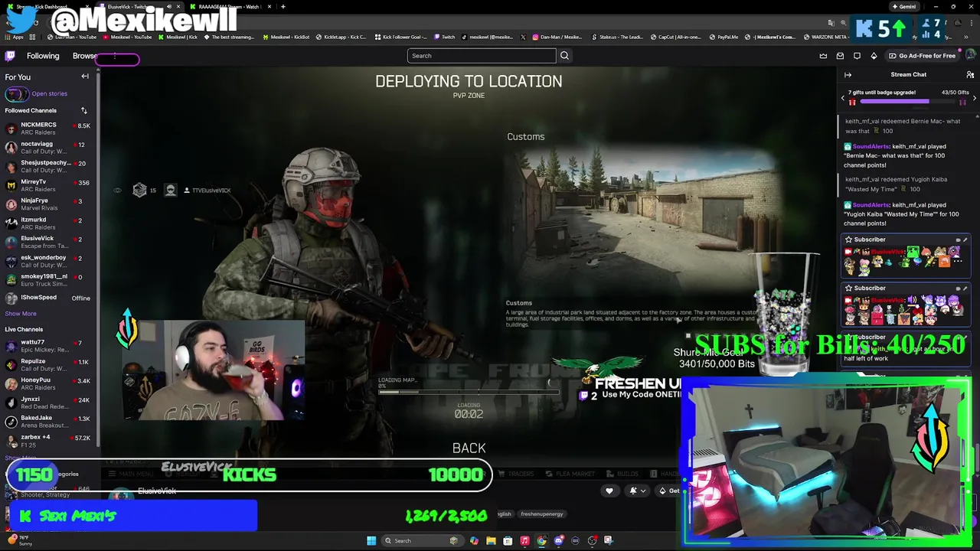980x551 pixels.
Task: Open the esk_wonderboy followed channel
Action: (x=47, y=261)
